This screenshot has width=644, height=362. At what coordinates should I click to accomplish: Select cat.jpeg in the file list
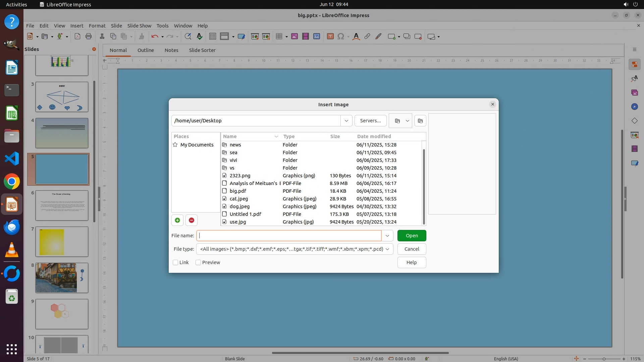point(239,199)
